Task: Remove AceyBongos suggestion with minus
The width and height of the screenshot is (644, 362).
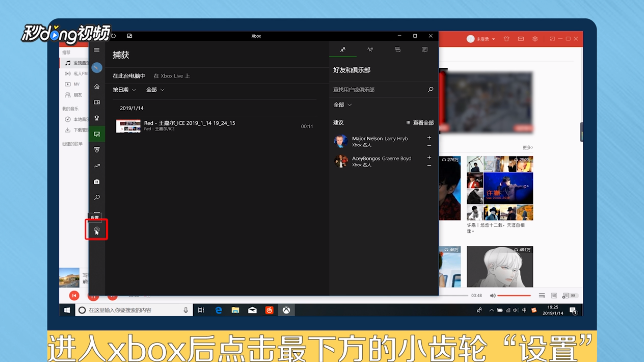Action: click(429, 166)
